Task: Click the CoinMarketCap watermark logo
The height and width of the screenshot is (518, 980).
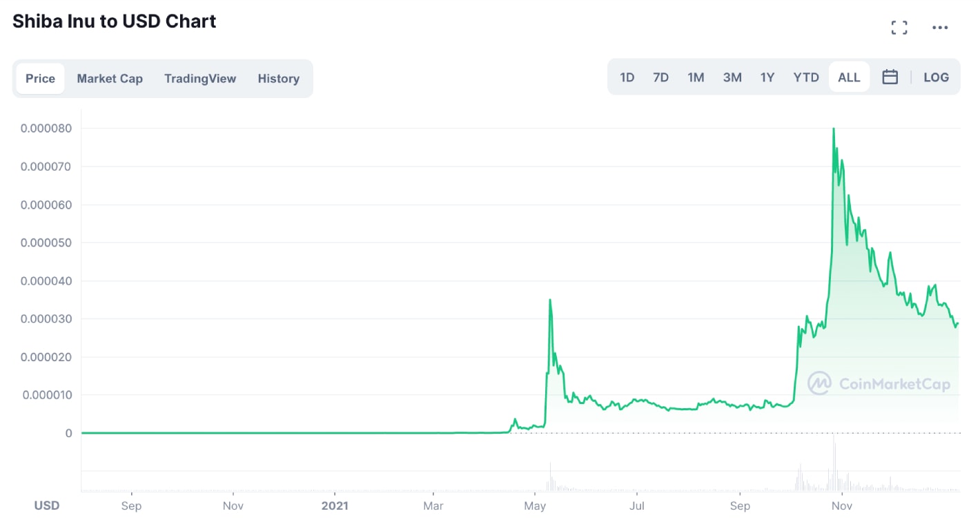Action: (879, 384)
